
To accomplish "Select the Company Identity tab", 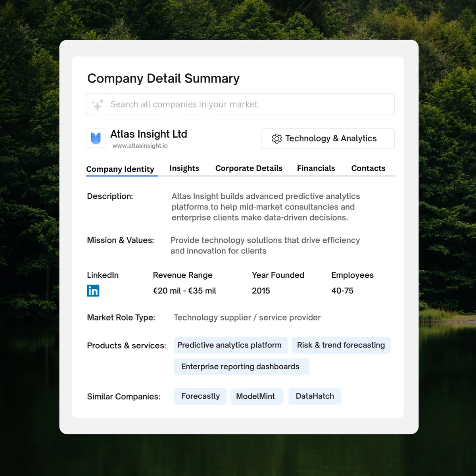I will click(120, 169).
